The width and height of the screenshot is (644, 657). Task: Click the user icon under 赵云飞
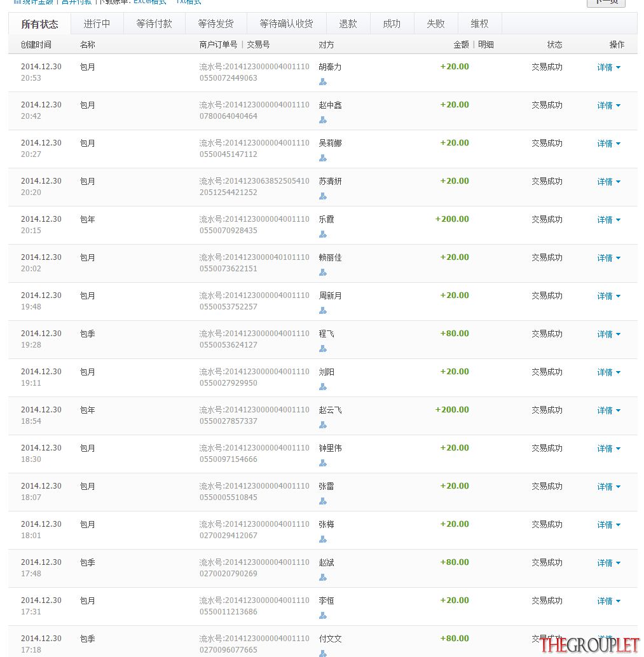[322, 425]
